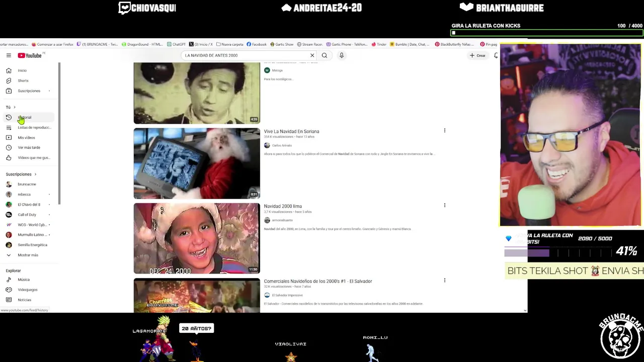Open title Navidad 2000 lima
This screenshot has height=362, width=644.
point(283,206)
